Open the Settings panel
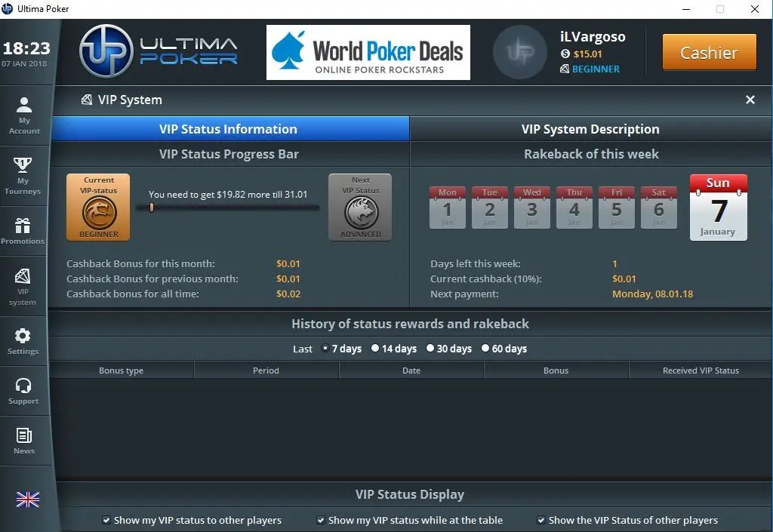 pos(25,341)
